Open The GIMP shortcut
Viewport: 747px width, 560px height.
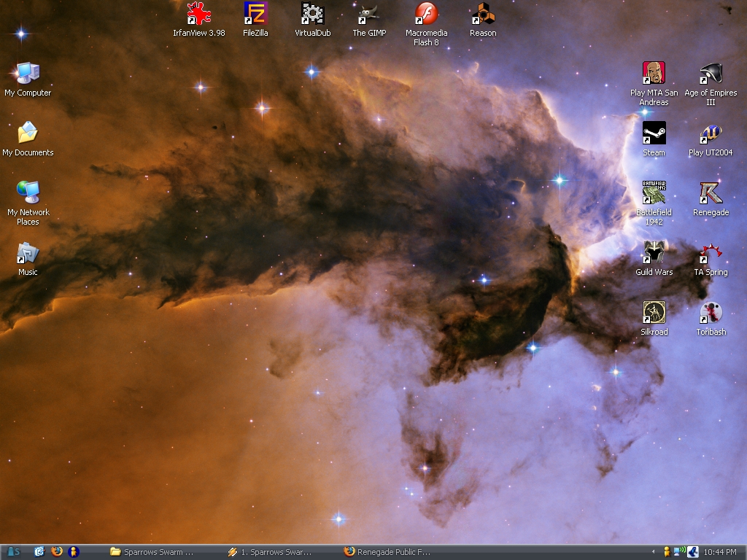(x=369, y=14)
